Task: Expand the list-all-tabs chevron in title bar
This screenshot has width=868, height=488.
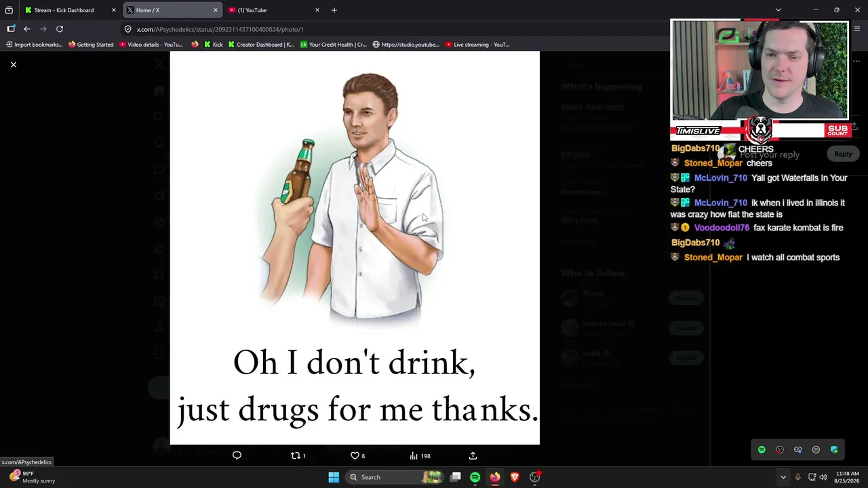Action: point(778,10)
